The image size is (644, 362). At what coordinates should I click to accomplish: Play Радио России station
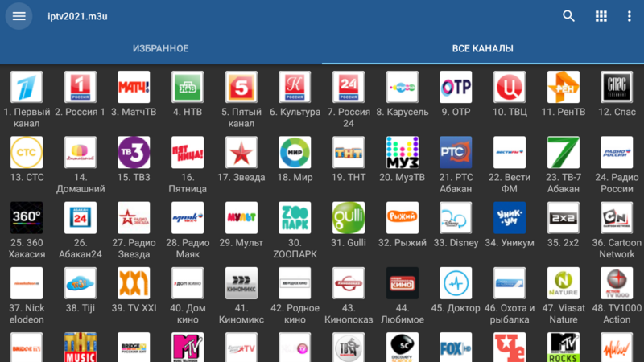(x=617, y=152)
